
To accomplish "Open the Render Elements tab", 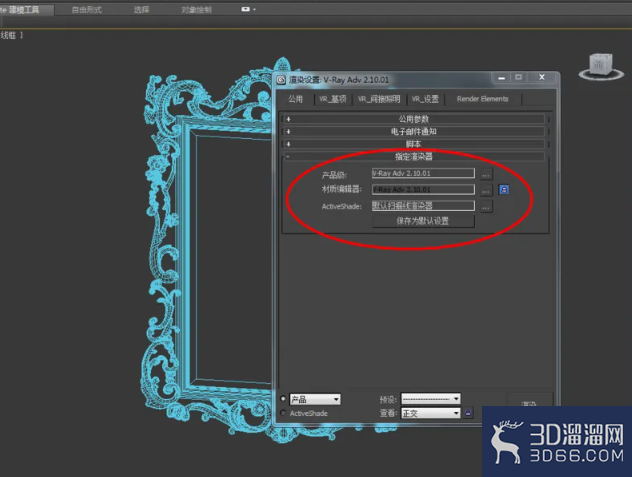I will coord(482,99).
